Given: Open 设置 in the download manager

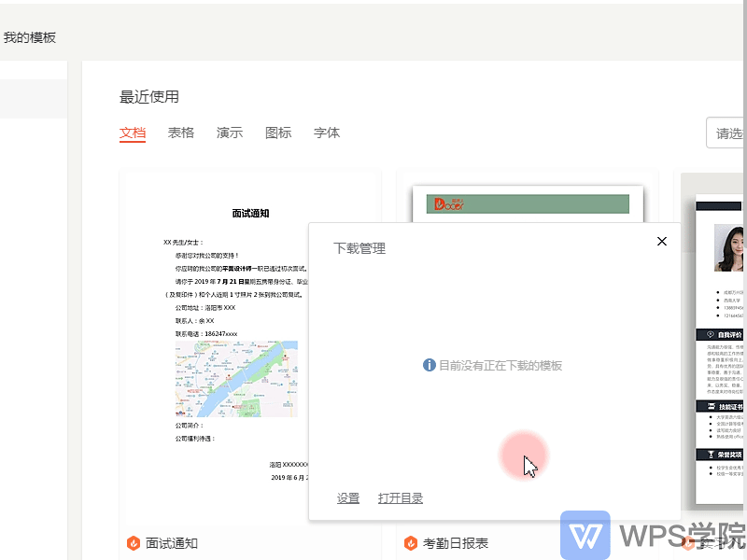Looking at the screenshot, I should tap(348, 497).
